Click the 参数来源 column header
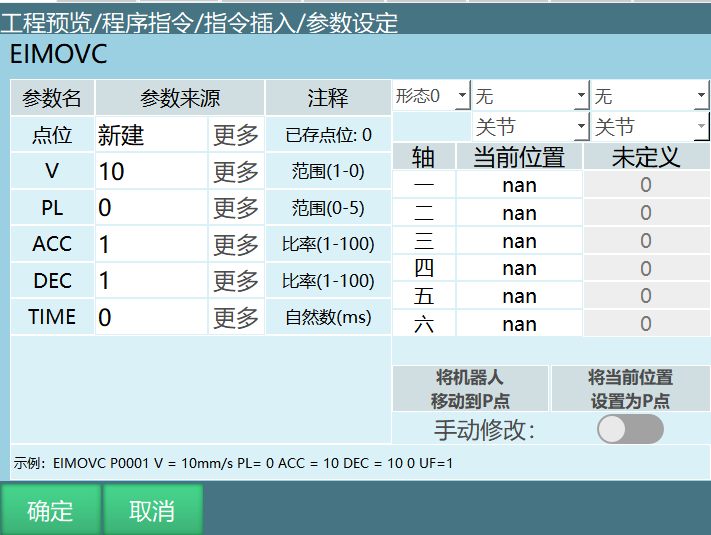 coord(180,97)
